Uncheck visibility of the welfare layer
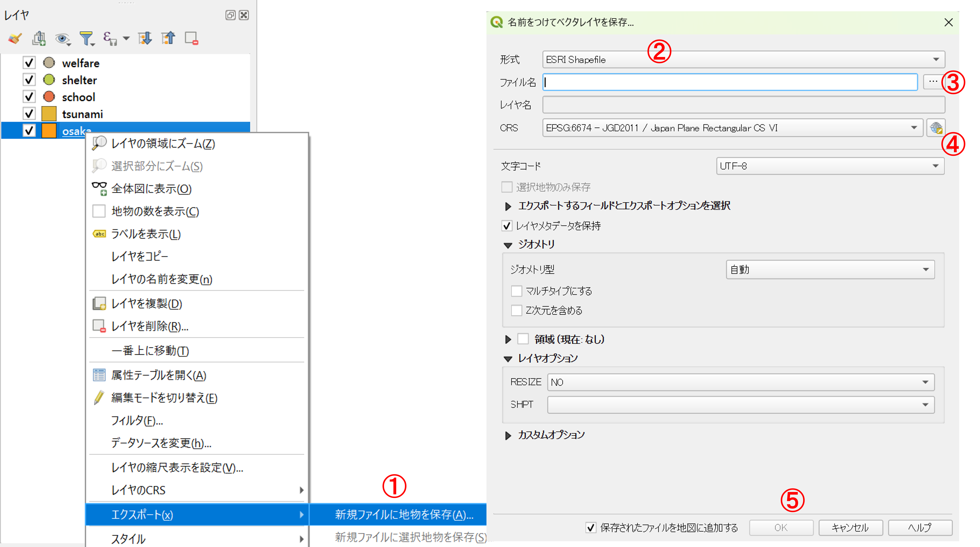This screenshot has height=547, width=980. coord(29,63)
